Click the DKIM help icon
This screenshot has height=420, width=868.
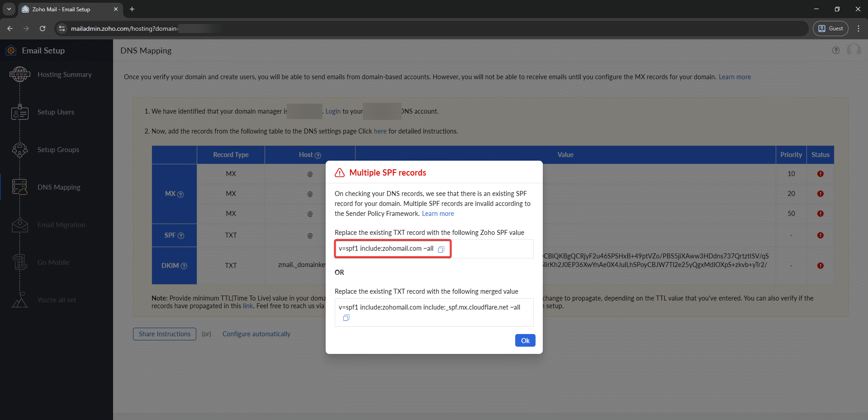pos(184,266)
